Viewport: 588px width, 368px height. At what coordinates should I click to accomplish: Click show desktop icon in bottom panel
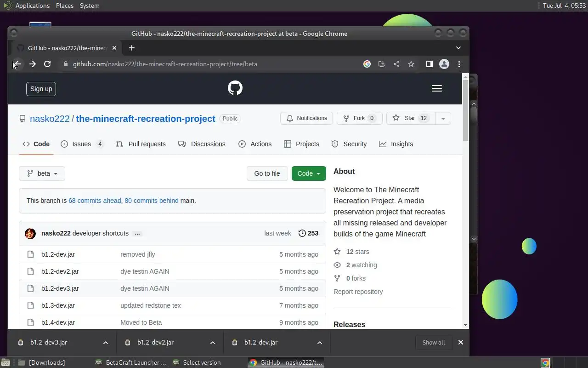[5, 363]
